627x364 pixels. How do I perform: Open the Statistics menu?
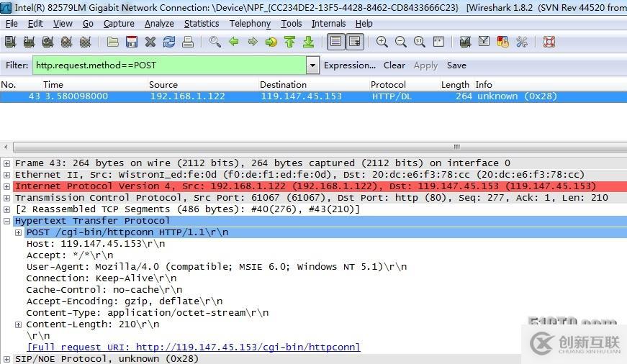[x=202, y=24]
